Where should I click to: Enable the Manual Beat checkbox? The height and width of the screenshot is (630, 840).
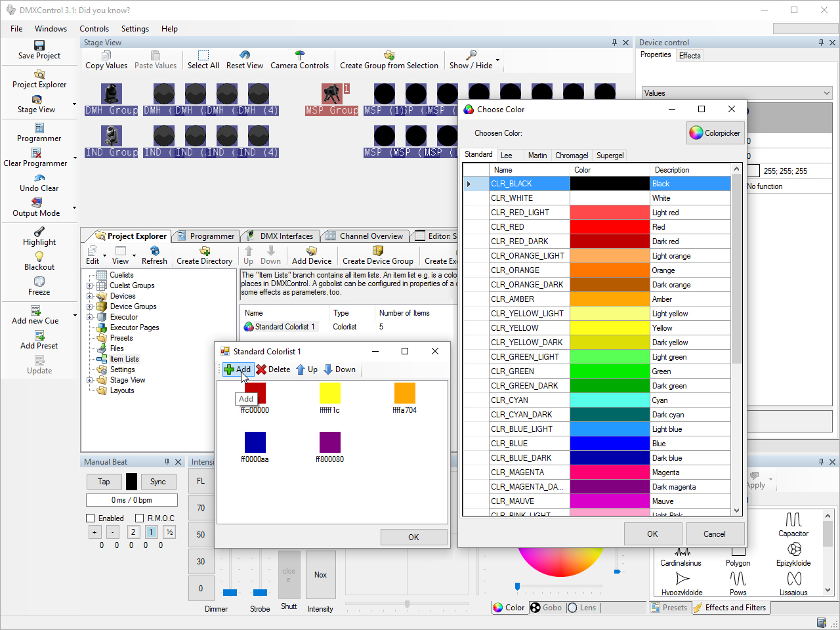[x=91, y=518]
